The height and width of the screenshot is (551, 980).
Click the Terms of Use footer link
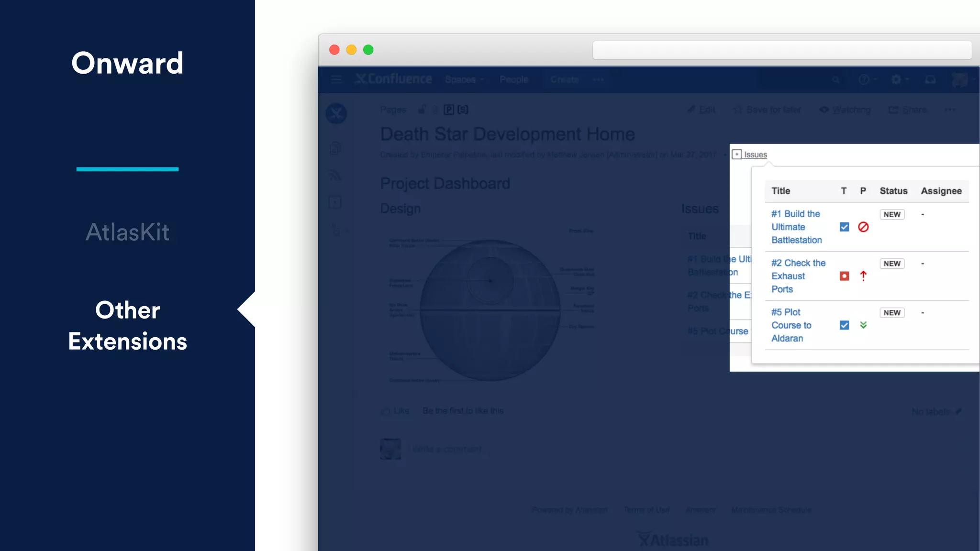pyautogui.click(x=646, y=510)
